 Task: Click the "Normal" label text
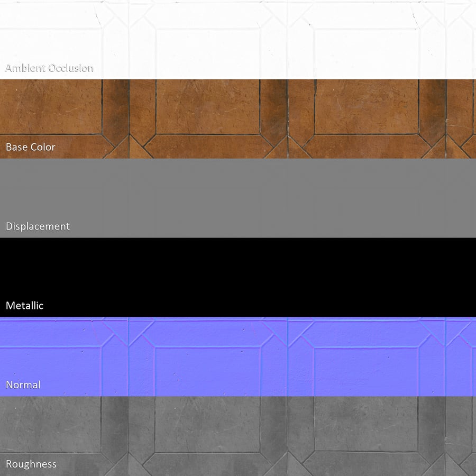[23, 385]
